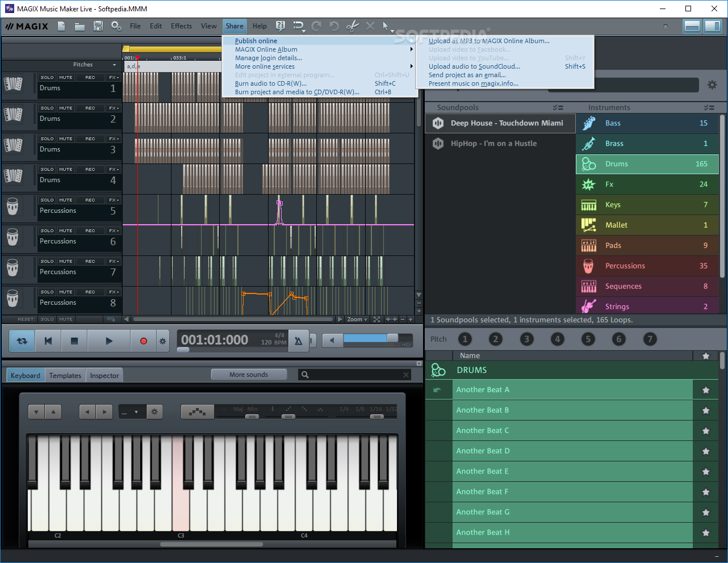728x563 pixels.
Task: Expand FX dropdown on Drums track 2
Action: (x=114, y=108)
